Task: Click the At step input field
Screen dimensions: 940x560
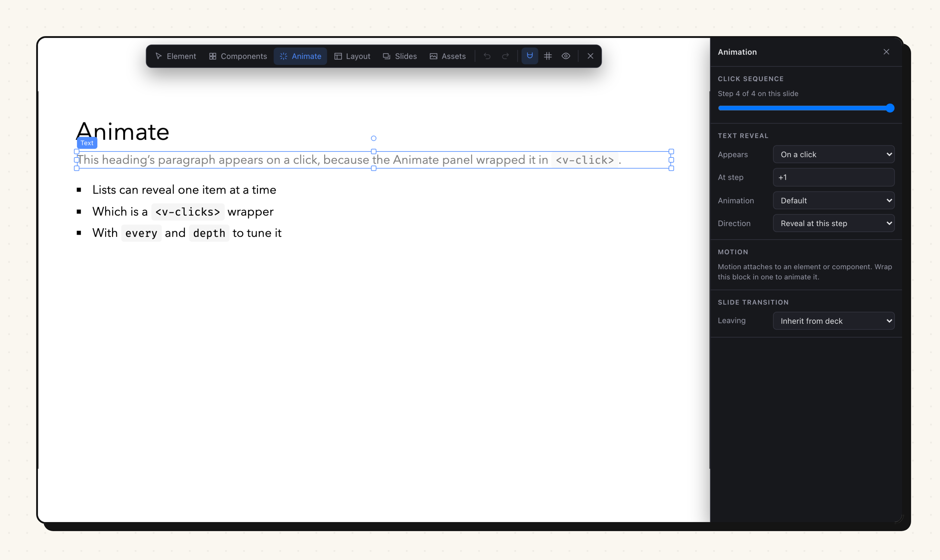Action: tap(834, 177)
